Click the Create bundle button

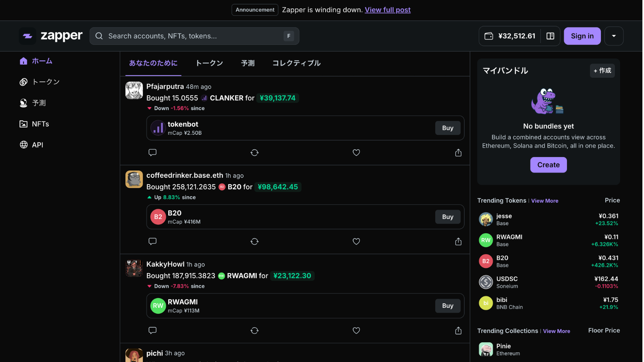[x=548, y=165]
